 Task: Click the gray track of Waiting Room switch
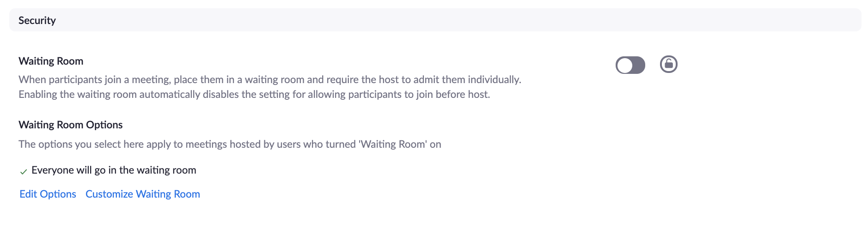638,65
